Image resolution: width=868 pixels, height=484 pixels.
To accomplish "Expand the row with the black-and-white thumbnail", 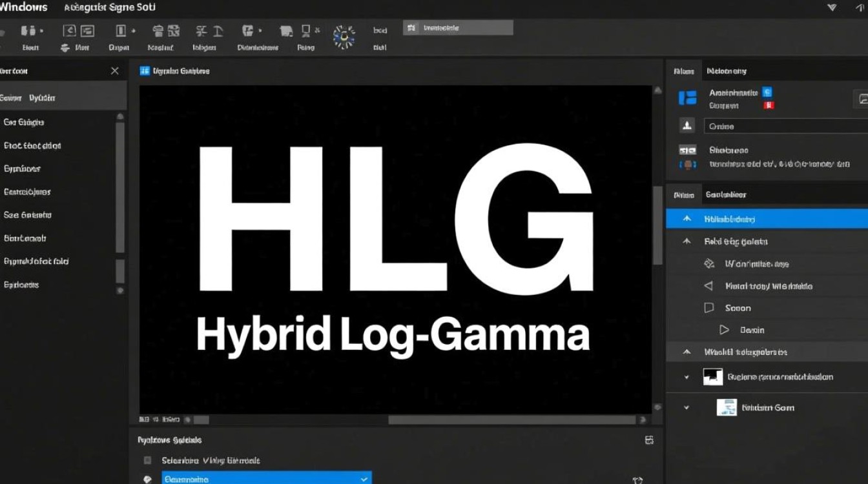I will (687, 377).
